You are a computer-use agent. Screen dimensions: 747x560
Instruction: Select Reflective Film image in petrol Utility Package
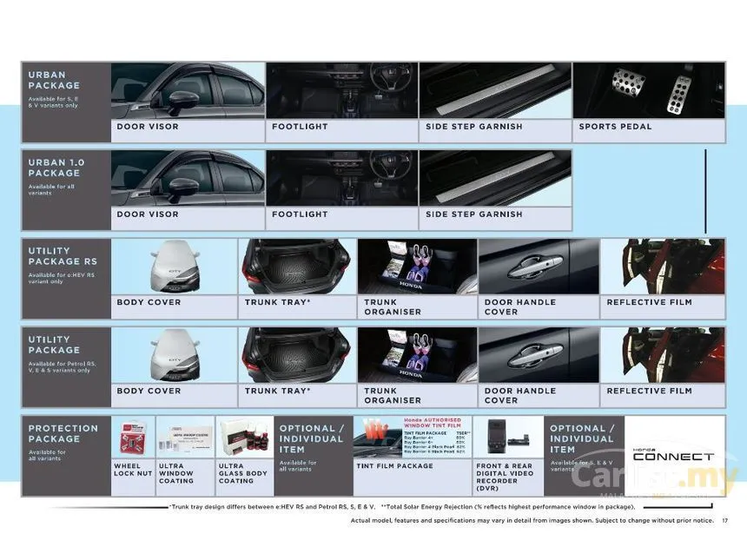[x=662, y=355]
